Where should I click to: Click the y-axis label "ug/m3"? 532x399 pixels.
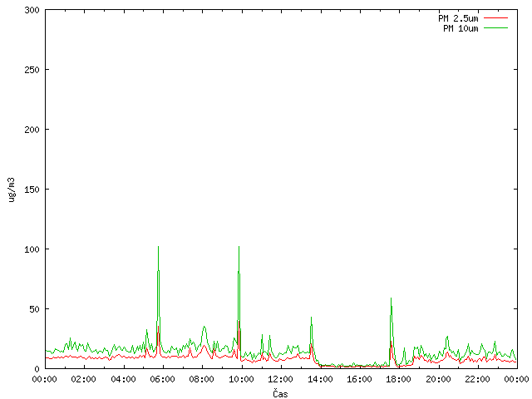click(11, 190)
